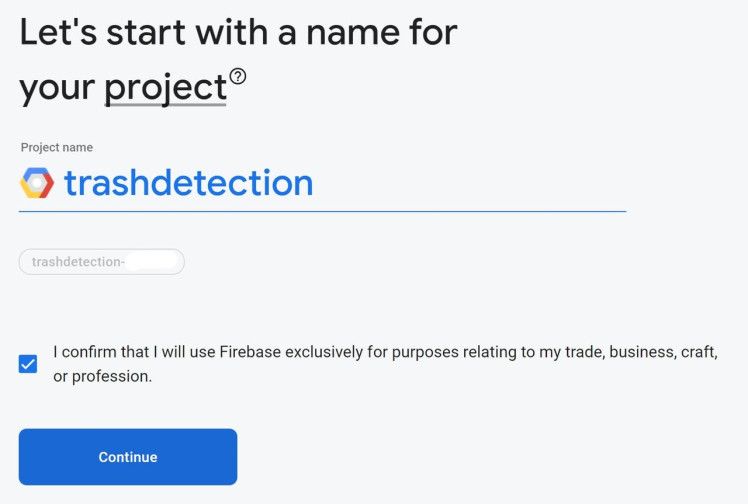
Task: Click "I confirm" at start of label
Action: point(84,353)
